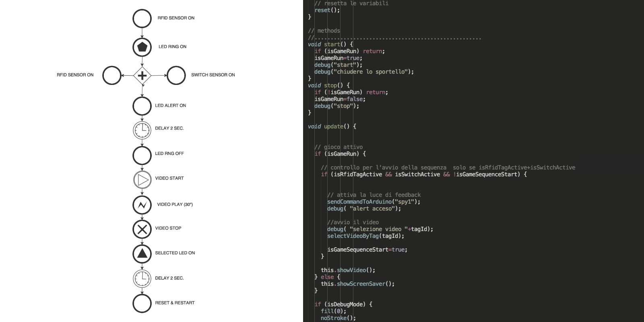The image size is (644, 322).
Task: Click the reset(); call in the code
Action: click(327, 10)
